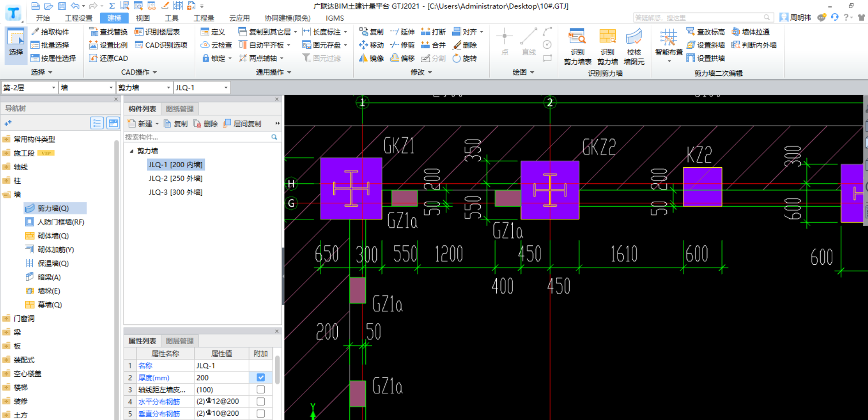Click the property table vertical scrollbar
Screen dimensions: 868x420
[x=277, y=369]
